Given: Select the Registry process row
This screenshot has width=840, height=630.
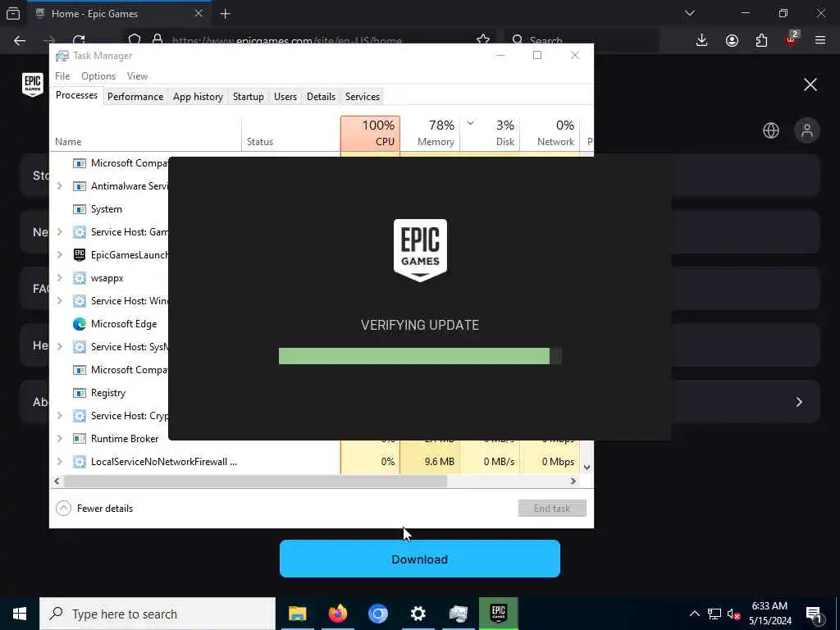Looking at the screenshot, I should (109, 393).
